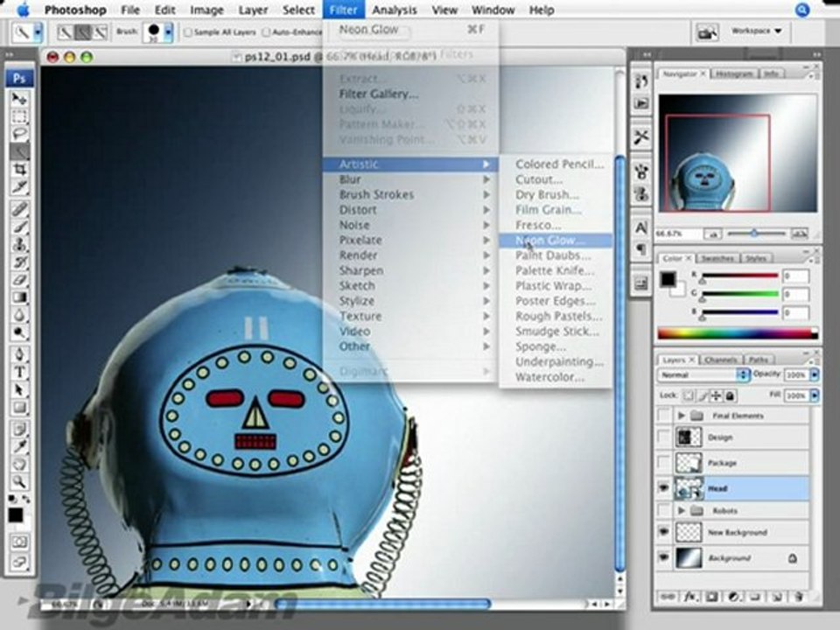Hide the Head layer
This screenshot has height=630, width=840.
664,488
